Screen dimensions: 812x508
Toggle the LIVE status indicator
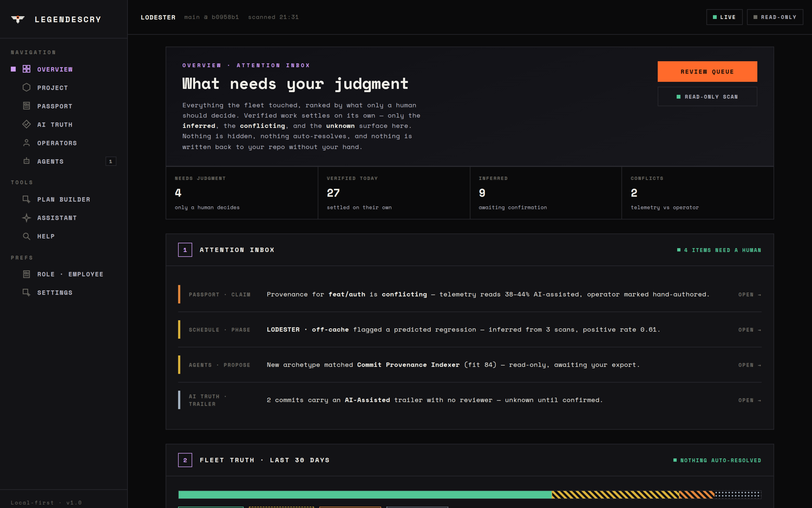point(724,17)
